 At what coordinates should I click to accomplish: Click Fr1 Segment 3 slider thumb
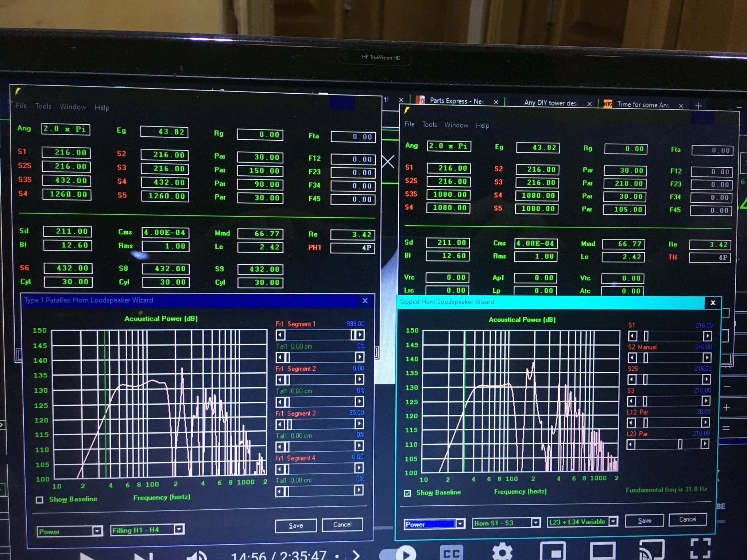pyautogui.click(x=290, y=424)
